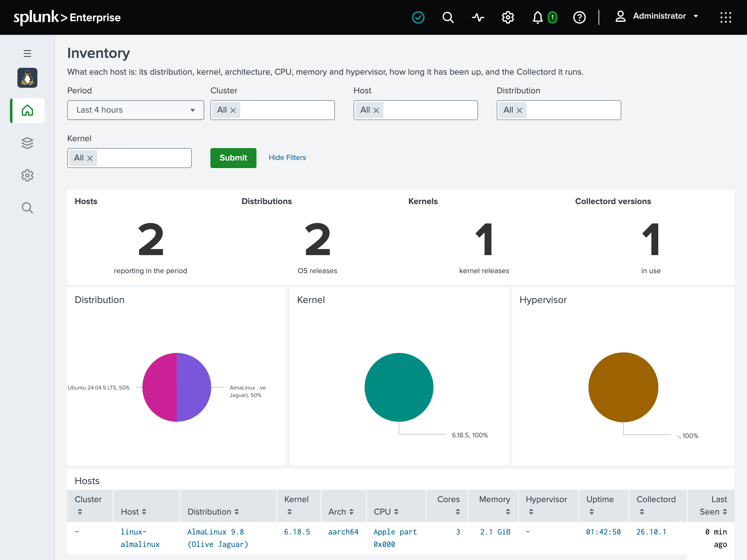Go to the Home sidebar item
The width and height of the screenshot is (747, 560).
coord(27,111)
